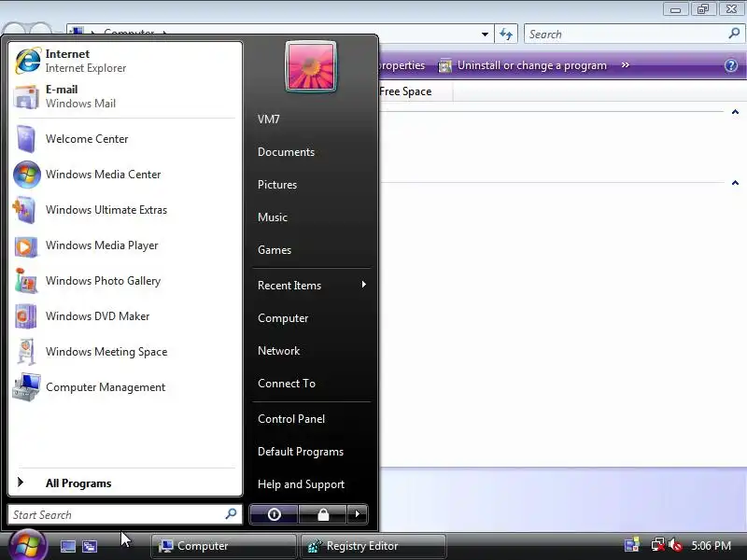Launch Windows Mail e-mail entry

125,96
